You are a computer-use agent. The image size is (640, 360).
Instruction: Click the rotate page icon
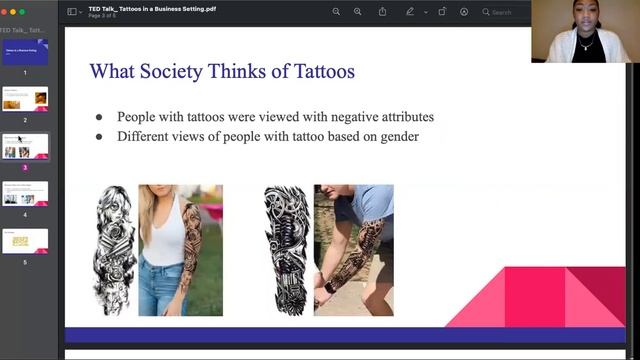pyautogui.click(x=442, y=11)
